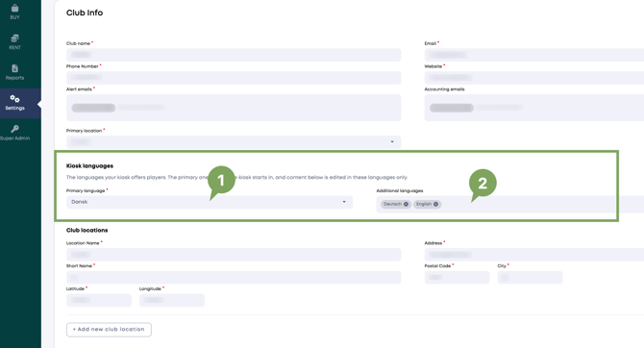Click the Email input field
This screenshot has width=644, height=348.
coord(533,55)
